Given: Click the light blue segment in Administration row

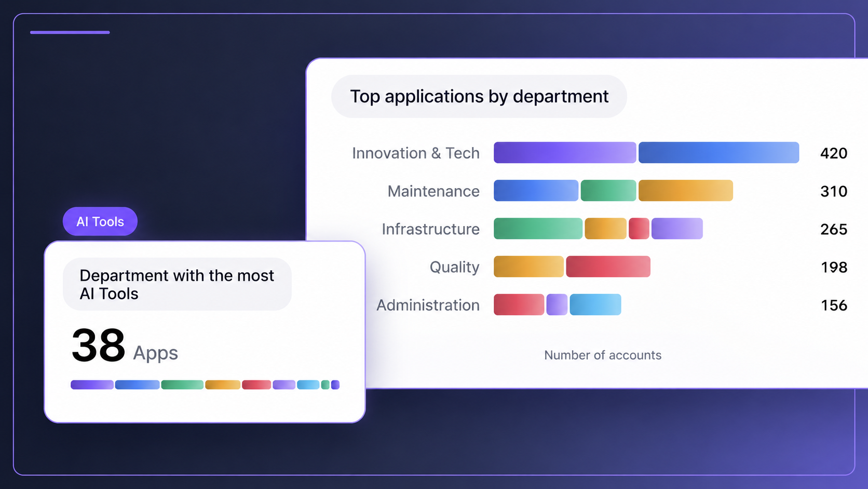Looking at the screenshot, I should [x=595, y=305].
